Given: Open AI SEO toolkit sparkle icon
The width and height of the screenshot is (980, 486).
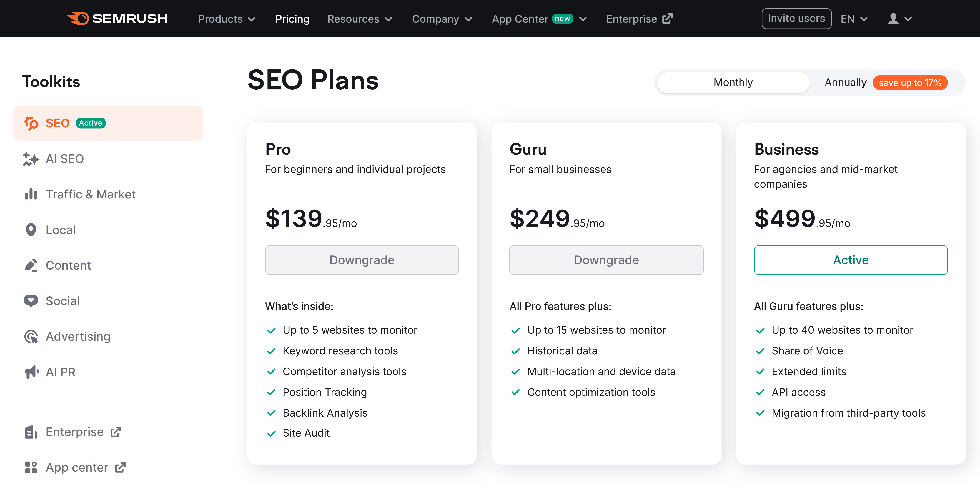Looking at the screenshot, I should pyautogui.click(x=30, y=159).
